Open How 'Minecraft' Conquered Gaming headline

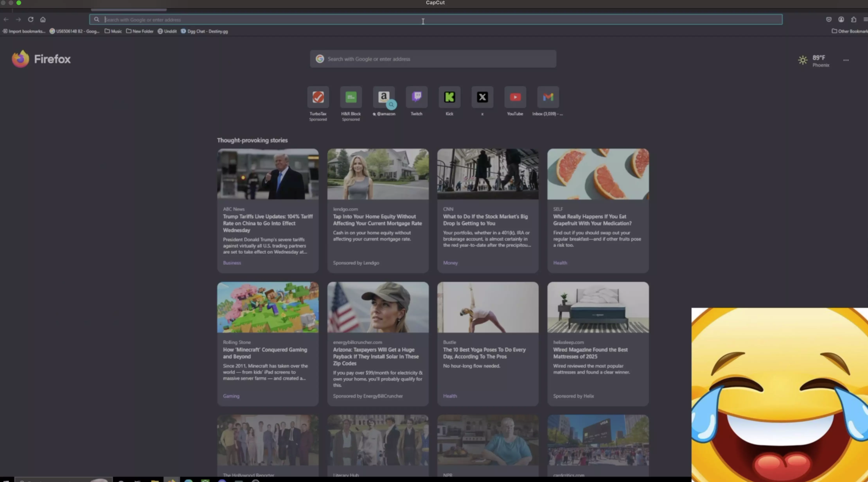pyautogui.click(x=265, y=353)
